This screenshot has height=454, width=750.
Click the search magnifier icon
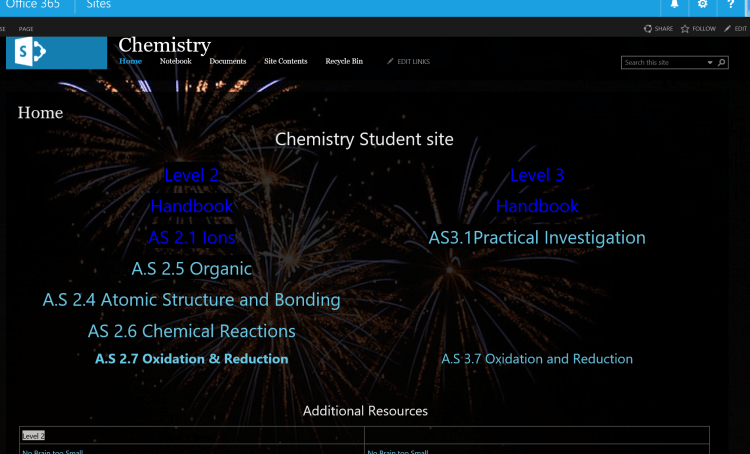(722, 62)
